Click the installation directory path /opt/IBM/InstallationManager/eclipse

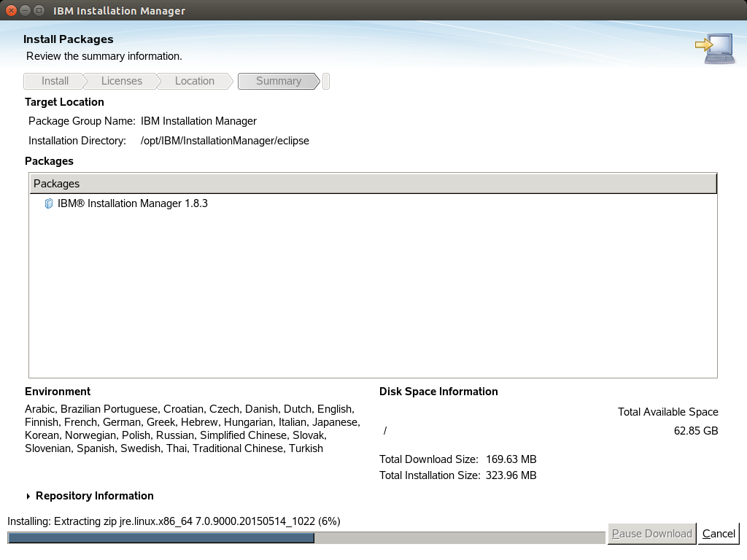tap(225, 141)
